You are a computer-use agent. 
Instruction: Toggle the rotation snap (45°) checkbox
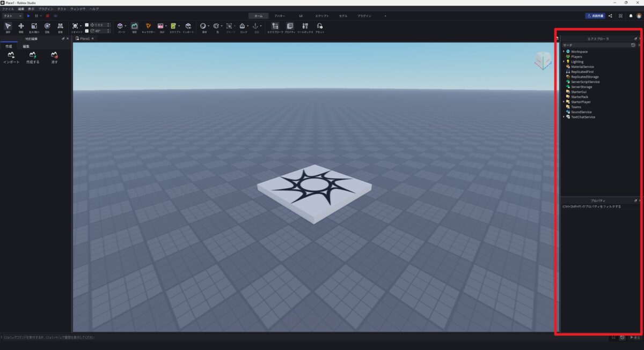pos(87,31)
